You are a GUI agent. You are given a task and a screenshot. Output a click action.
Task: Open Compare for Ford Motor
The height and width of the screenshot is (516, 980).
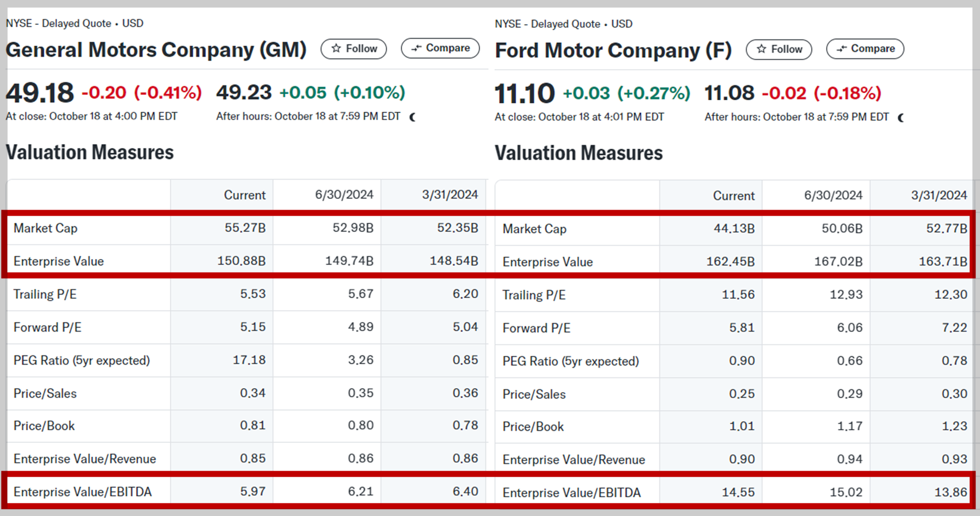click(x=865, y=49)
